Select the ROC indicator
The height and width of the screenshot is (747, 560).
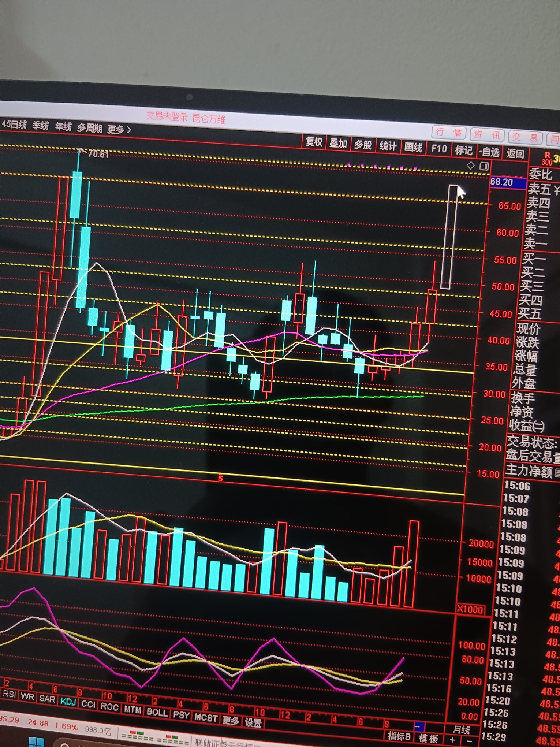pos(109,706)
